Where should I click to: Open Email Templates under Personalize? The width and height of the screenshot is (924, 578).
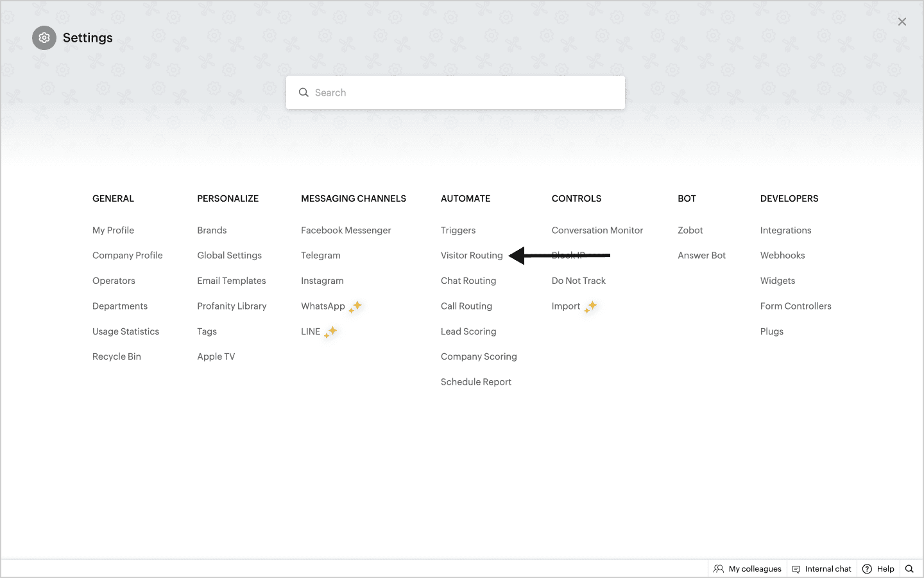pyautogui.click(x=231, y=281)
